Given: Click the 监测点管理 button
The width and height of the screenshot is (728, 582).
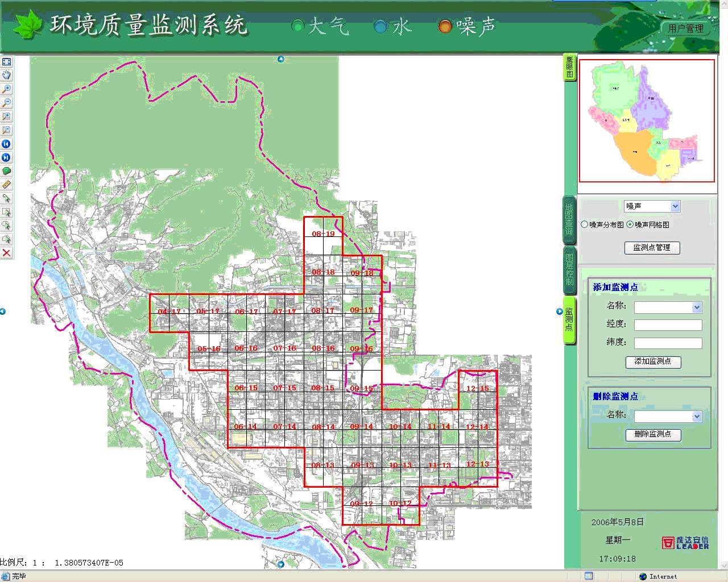Looking at the screenshot, I should (x=652, y=248).
